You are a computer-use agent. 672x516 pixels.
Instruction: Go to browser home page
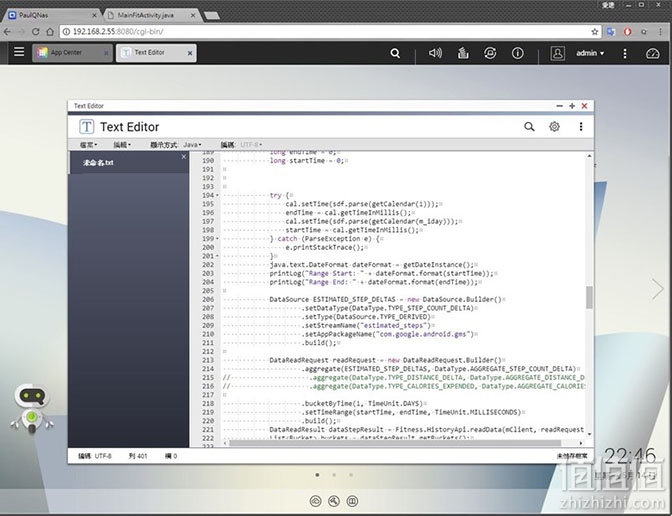(x=50, y=32)
